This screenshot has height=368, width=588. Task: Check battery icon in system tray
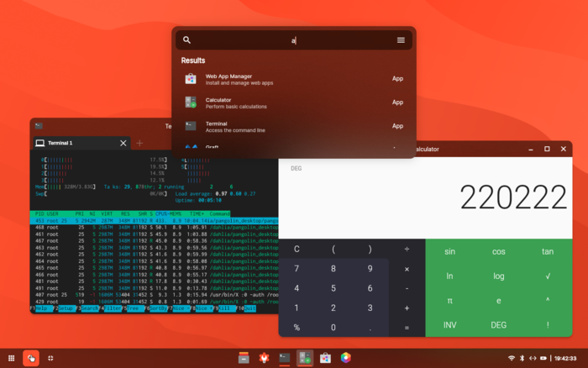click(543, 358)
